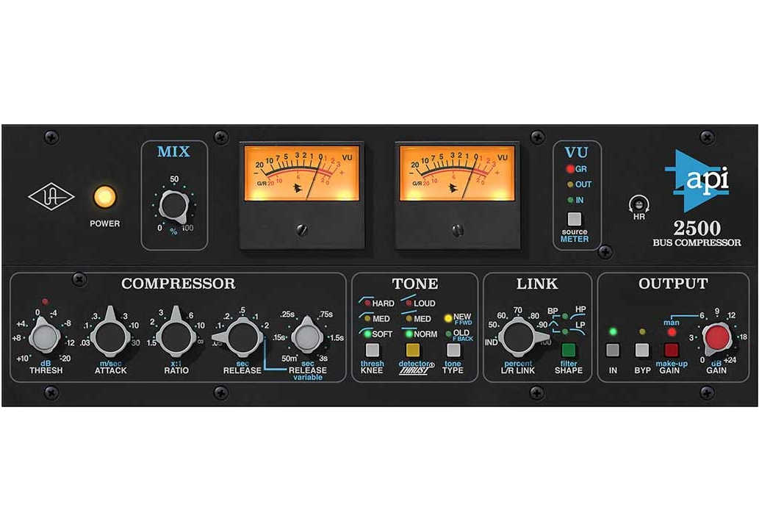Image resolution: width=759 pixels, height=532 pixels.
Task: Adjust the MIX percent knob
Action: 174,206
